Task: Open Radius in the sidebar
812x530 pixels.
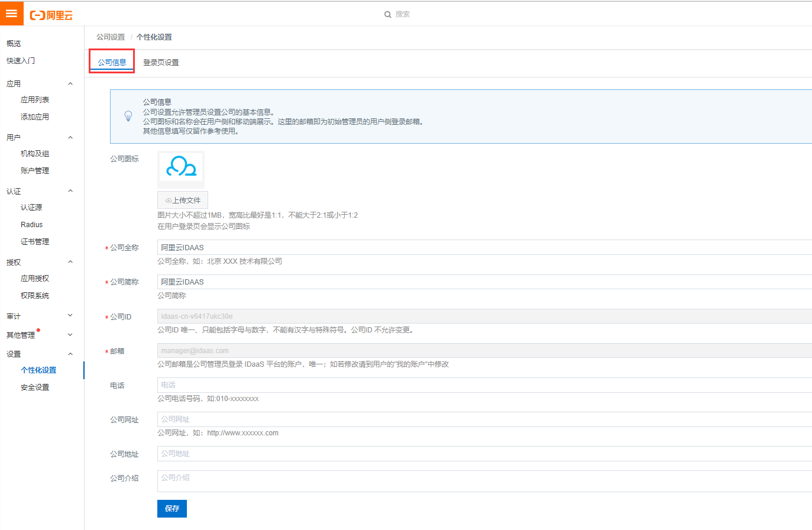Action: (x=32, y=224)
